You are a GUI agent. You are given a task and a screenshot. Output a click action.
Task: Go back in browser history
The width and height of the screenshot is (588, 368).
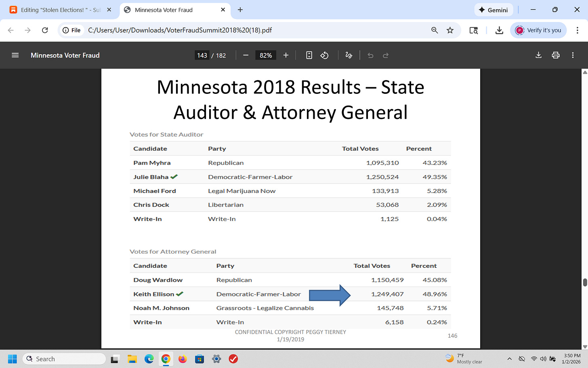point(11,30)
